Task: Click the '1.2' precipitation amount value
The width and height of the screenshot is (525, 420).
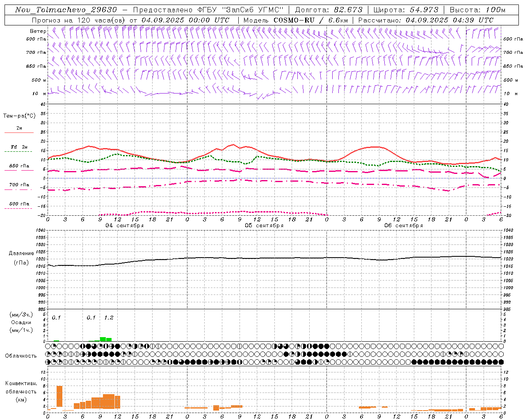Action: coord(109,318)
